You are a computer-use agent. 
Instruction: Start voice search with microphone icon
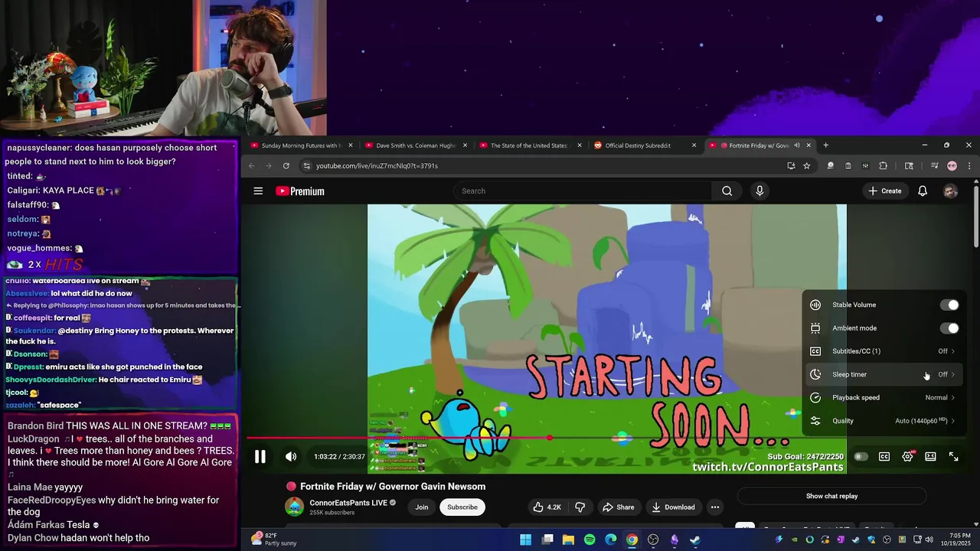[x=759, y=191]
